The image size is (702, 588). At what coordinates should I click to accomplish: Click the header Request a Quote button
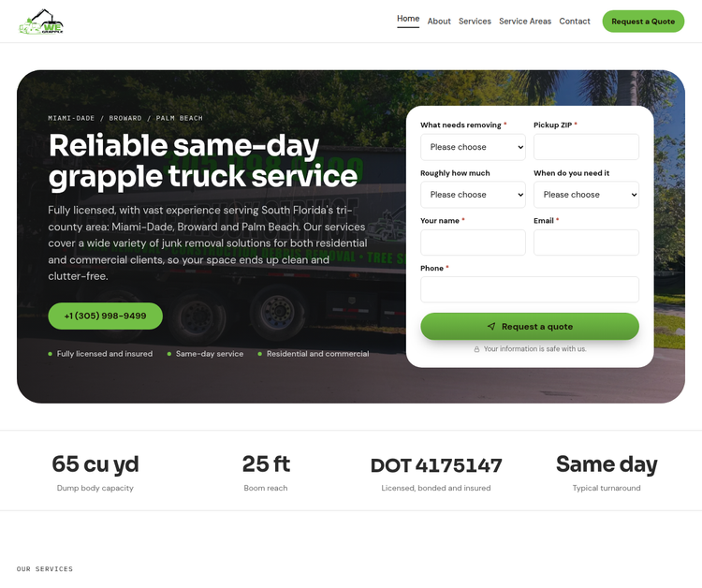click(643, 22)
